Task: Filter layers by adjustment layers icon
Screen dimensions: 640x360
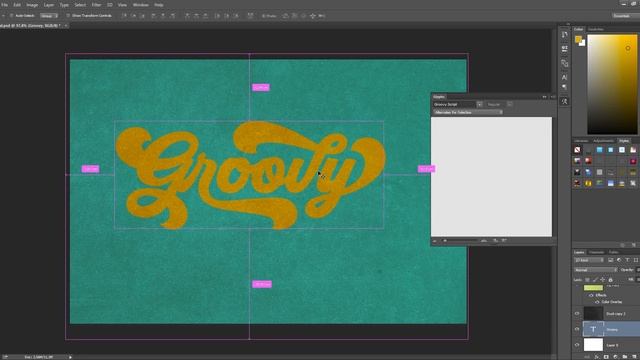Action: pyautogui.click(x=619, y=260)
